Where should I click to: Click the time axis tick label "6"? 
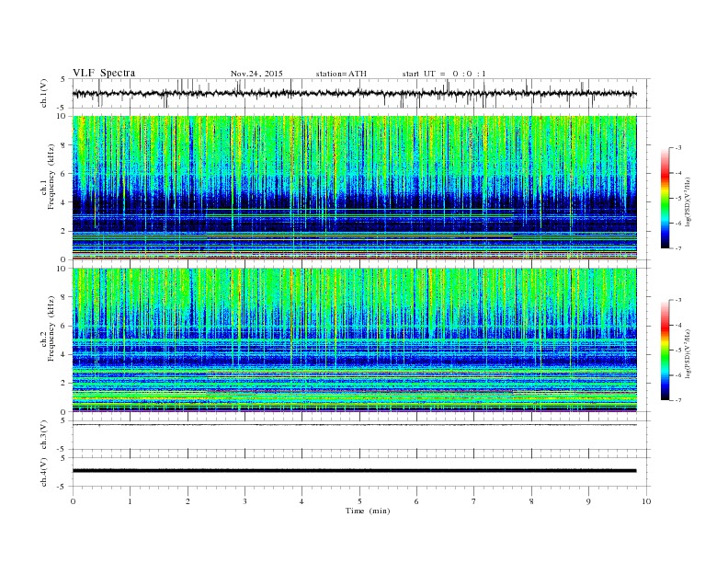(x=416, y=501)
